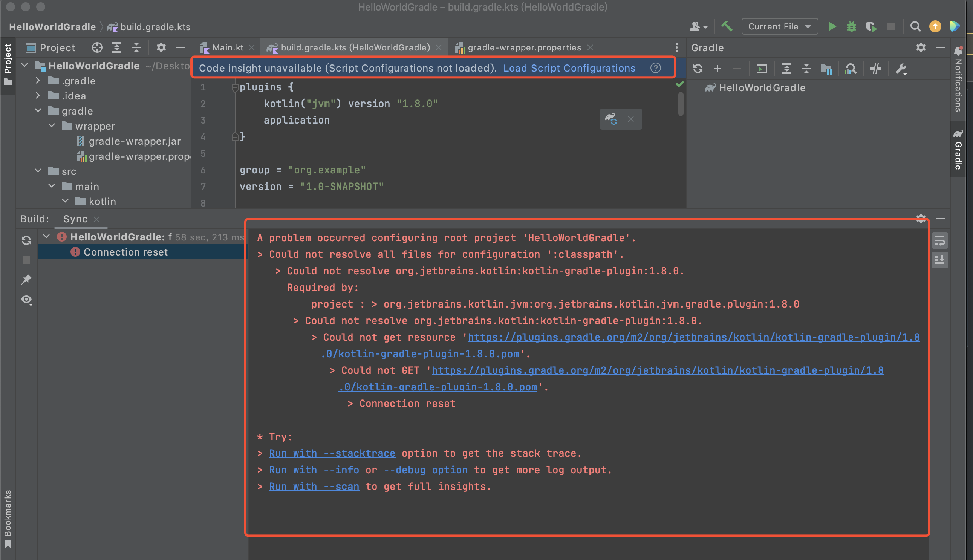This screenshot has height=560, width=973.
Task: Rerun Gradle sync in Build panel
Action: point(26,240)
